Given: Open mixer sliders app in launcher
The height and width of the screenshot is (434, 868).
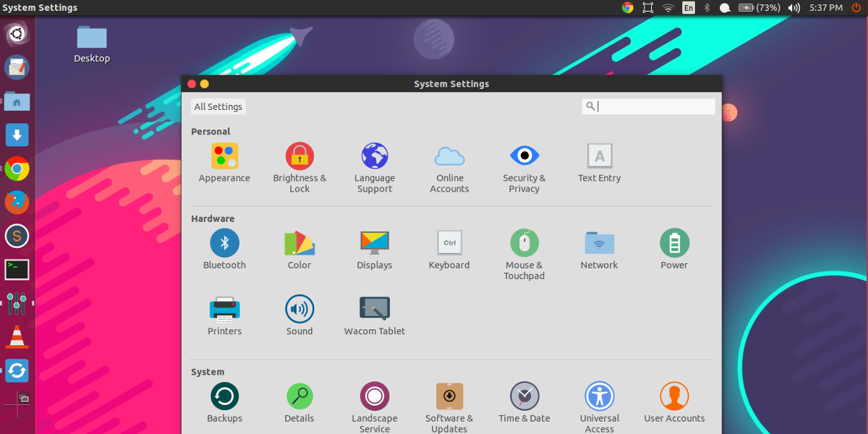Looking at the screenshot, I should click(x=17, y=303).
